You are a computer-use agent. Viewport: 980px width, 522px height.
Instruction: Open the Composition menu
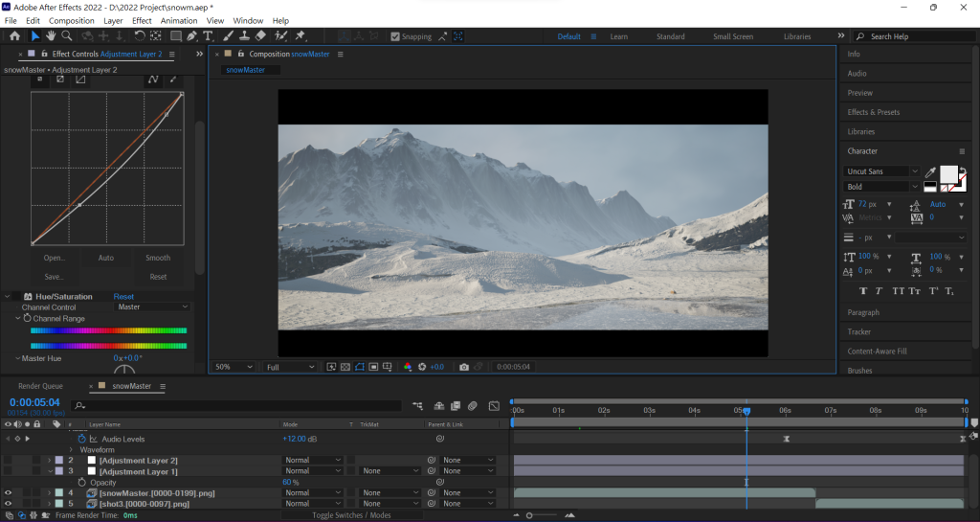coord(71,20)
